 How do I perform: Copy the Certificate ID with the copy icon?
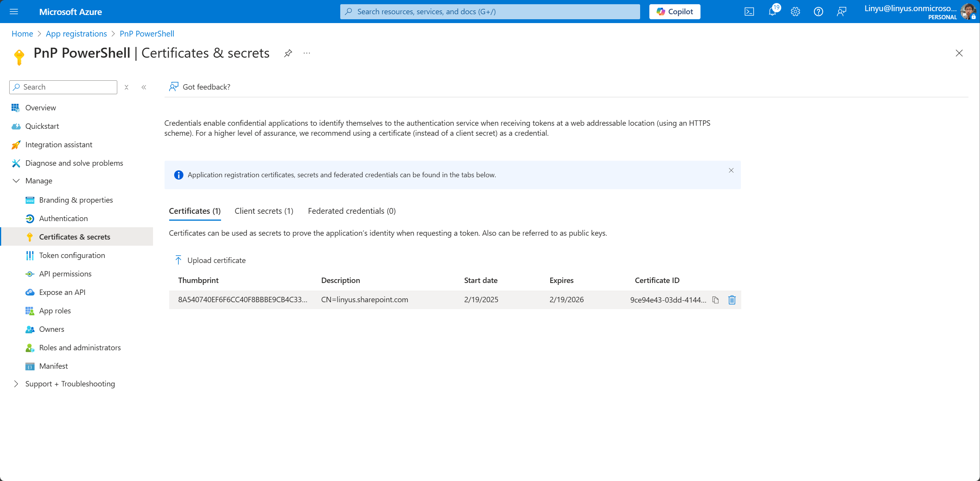click(715, 300)
